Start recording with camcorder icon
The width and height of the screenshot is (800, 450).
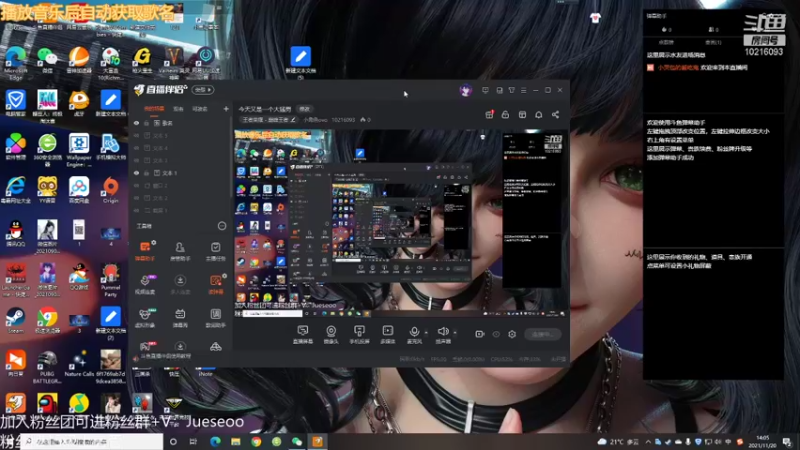(x=480, y=334)
